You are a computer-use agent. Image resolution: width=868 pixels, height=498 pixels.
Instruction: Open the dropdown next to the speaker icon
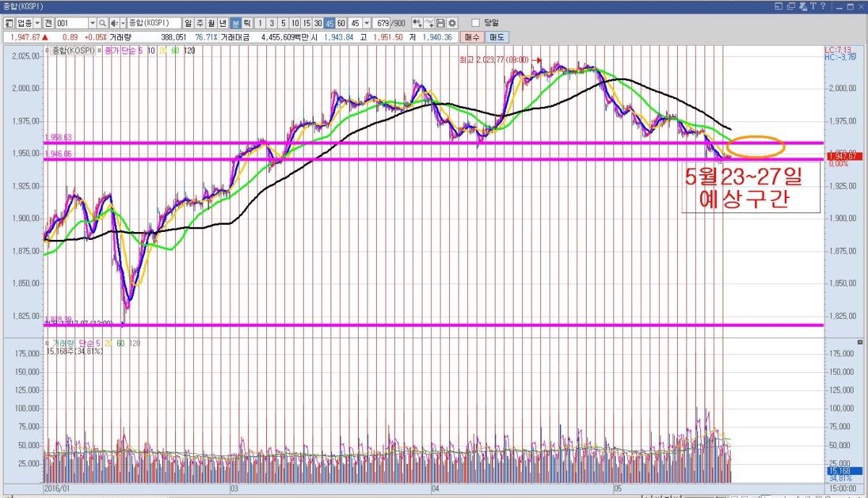(122, 23)
